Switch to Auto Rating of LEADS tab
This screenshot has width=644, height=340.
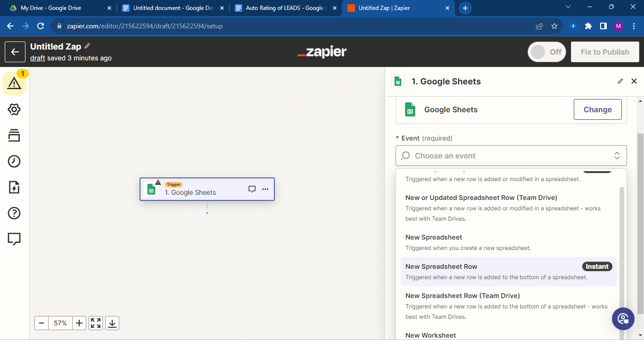click(x=285, y=8)
